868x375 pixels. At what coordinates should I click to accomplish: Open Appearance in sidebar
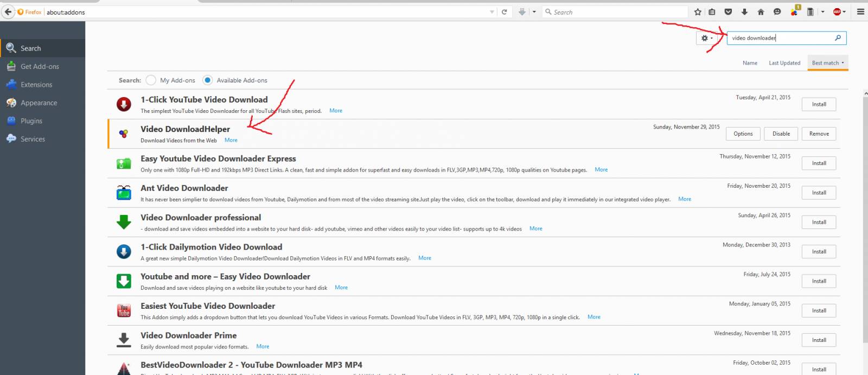(42, 103)
